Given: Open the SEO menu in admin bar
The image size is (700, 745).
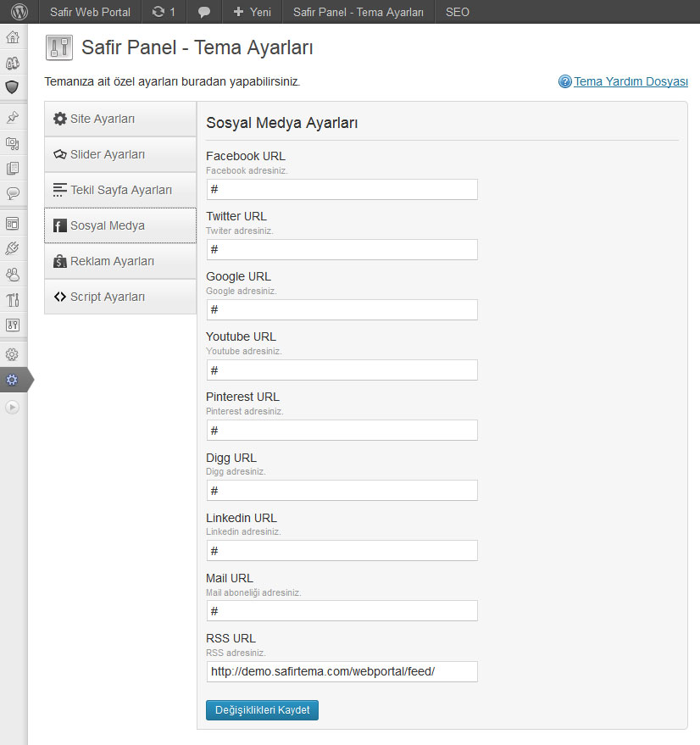Looking at the screenshot, I should tap(457, 12).
